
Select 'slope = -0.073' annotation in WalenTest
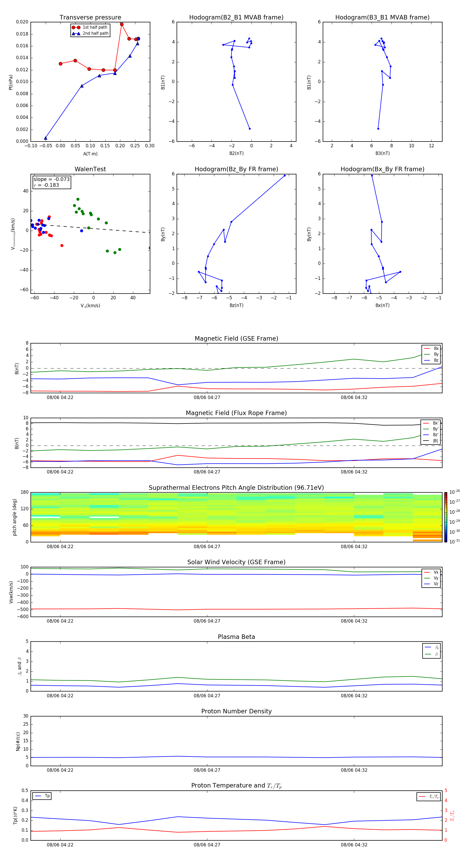pos(52,179)
